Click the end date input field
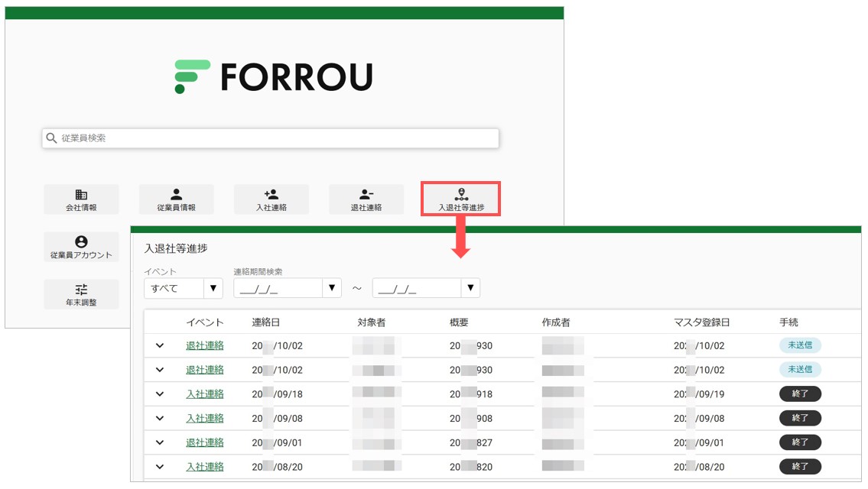Image resolution: width=868 pixels, height=489 pixels. point(418,288)
